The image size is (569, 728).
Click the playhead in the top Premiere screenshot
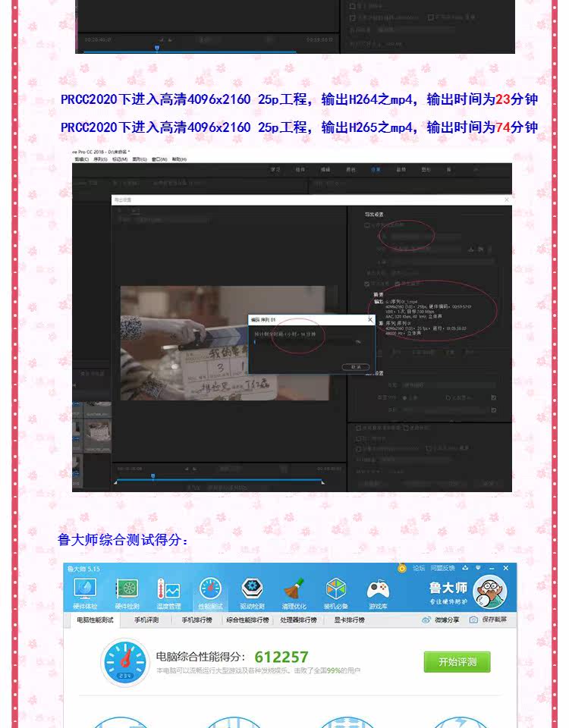pos(157,48)
